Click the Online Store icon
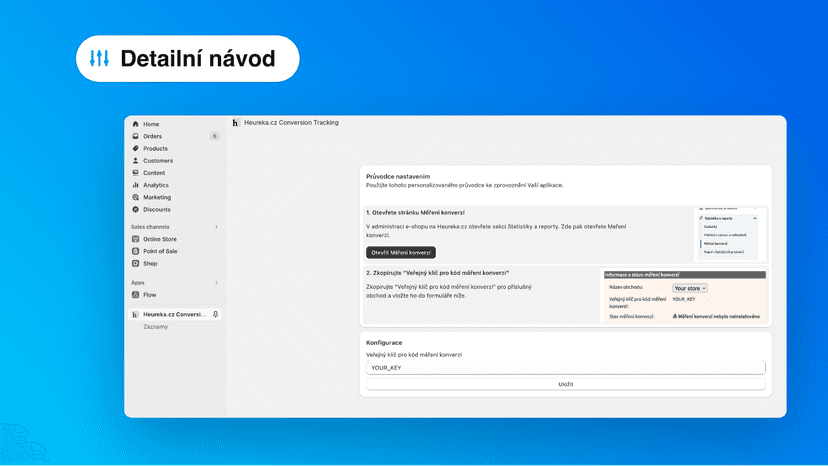Image resolution: width=828 pixels, height=466 pixels. [136, 239]
